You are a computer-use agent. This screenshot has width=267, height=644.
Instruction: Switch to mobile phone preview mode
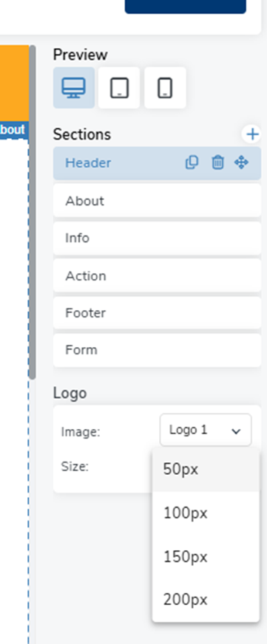166,88
